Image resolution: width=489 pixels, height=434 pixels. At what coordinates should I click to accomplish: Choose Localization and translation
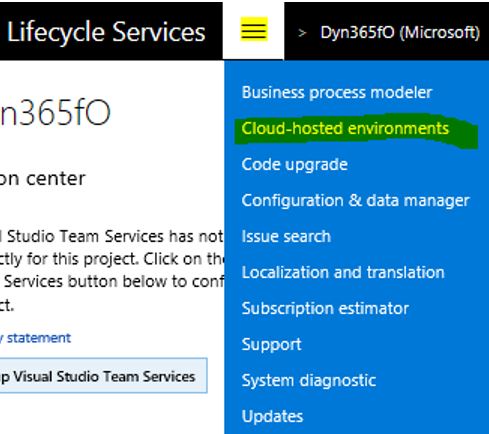click(x=343, y=272)
